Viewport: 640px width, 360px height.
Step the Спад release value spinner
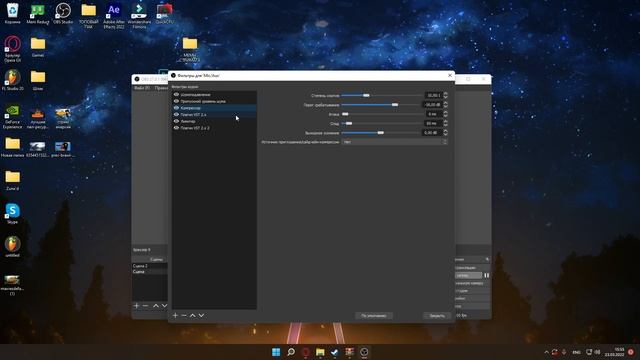point(445,123)
